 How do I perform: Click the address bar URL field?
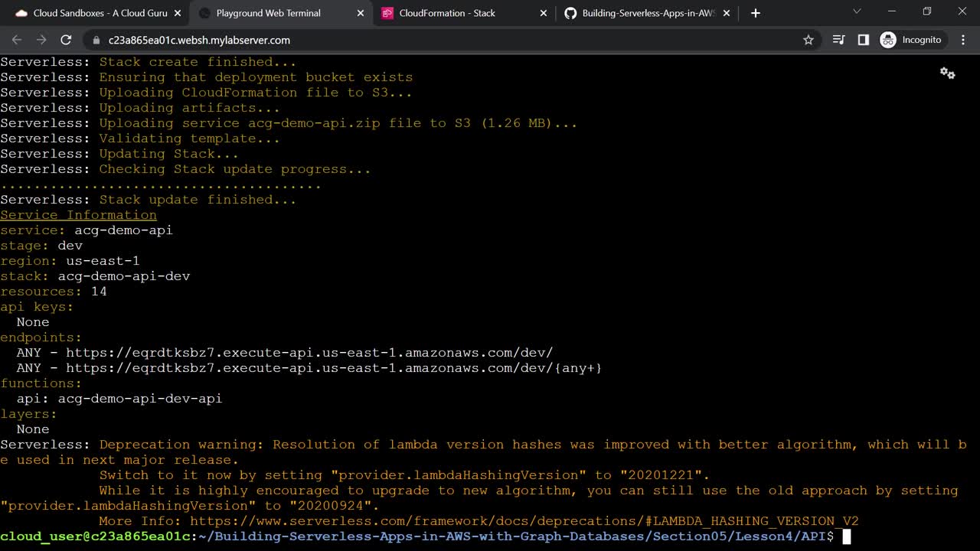(x=383, y=40)
